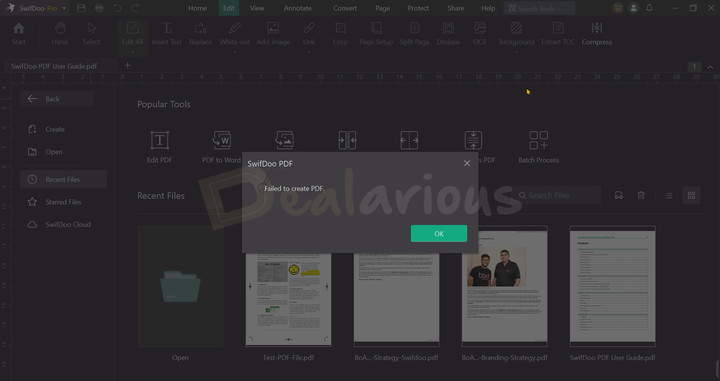Open the Page menu

(382, 8)
